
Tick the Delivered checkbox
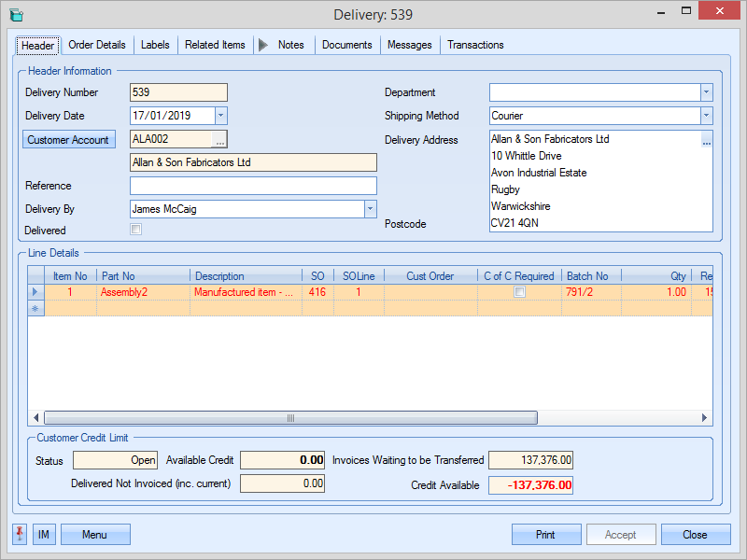point(135,230)
